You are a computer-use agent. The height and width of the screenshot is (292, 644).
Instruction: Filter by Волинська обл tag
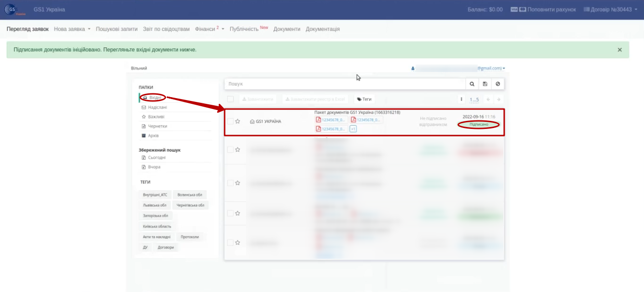click(190, 195)
